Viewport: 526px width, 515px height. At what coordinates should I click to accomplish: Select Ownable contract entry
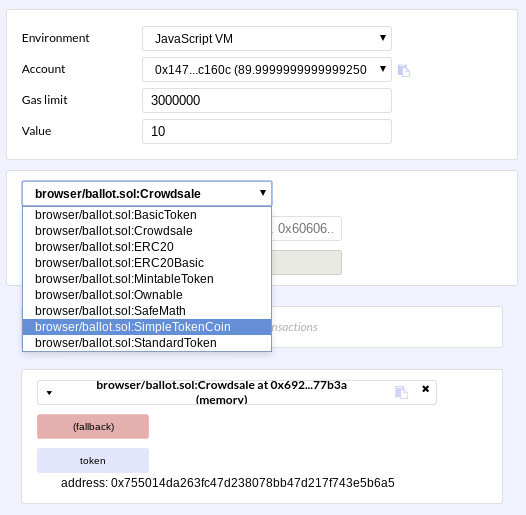click(147, 295)
